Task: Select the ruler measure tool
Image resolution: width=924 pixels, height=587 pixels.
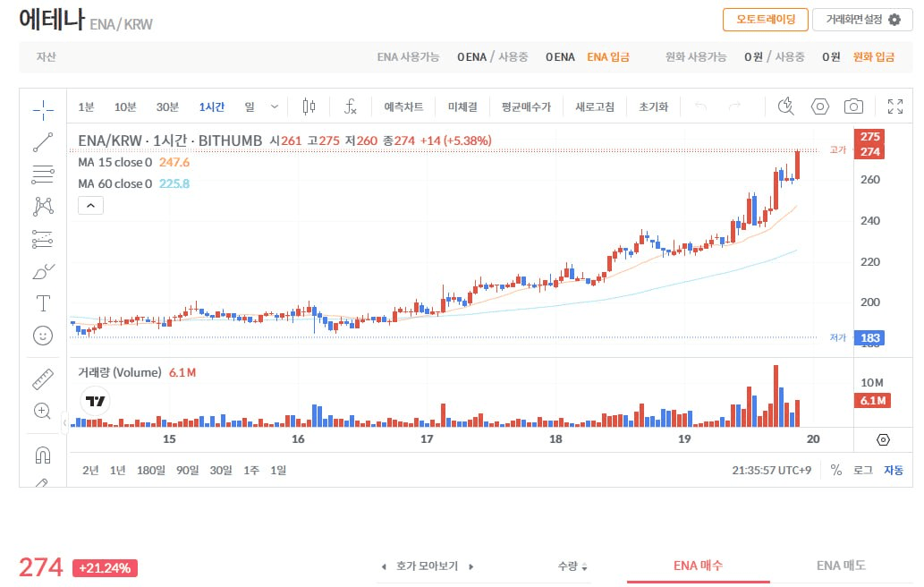Action: [43, 379]
